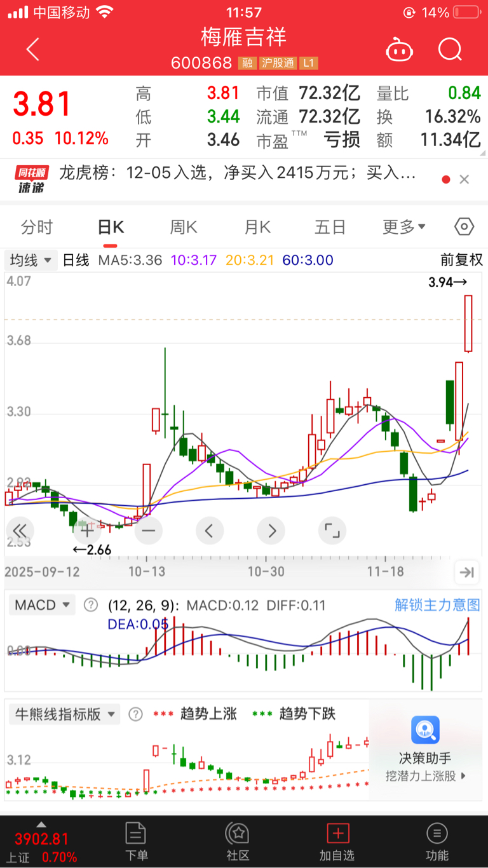The width and height of the screenshot is (488, 868).
Task: Open the search magnifier icon
Action: click(450, 50)
